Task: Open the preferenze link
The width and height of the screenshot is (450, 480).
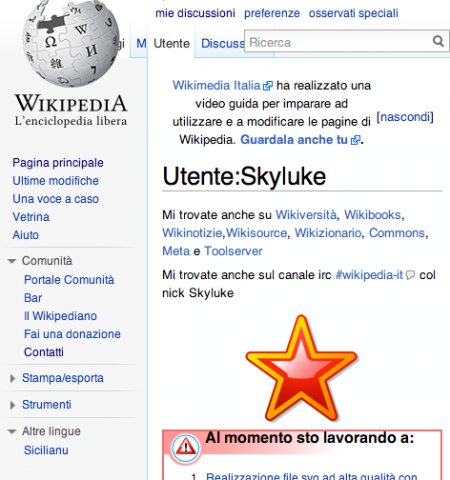Action: pyautogui.click(x=272, y=13)
